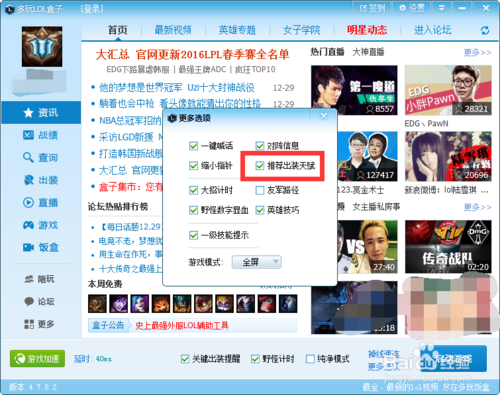Viewport: 500px width, 395px height.
Task: Open the 出装 item builds sidebar entry
Action: (41, 180)
